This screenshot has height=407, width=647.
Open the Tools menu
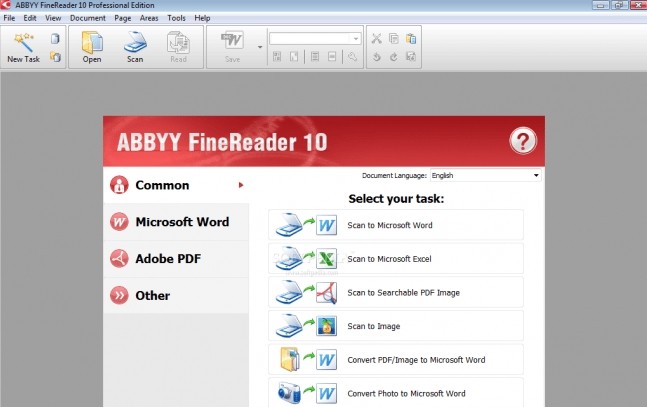click(x=176, y=18)
